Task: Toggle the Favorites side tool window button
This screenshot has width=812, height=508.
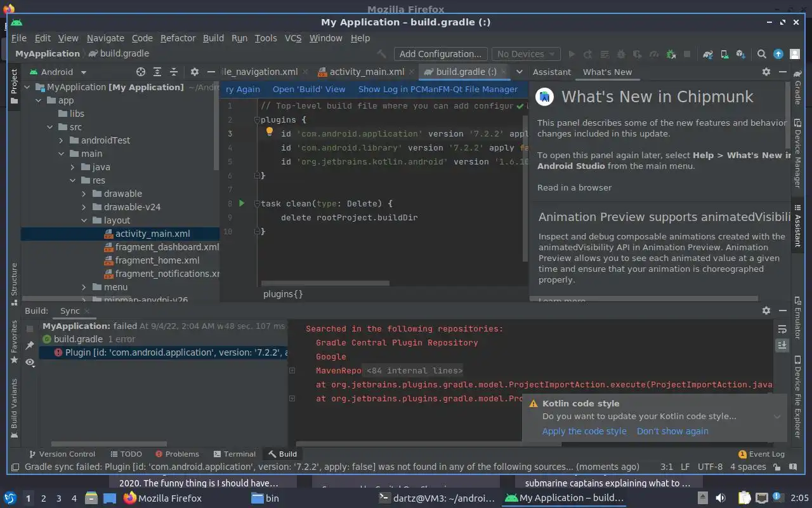Action: pyautogui.click(x=14, y=342)
